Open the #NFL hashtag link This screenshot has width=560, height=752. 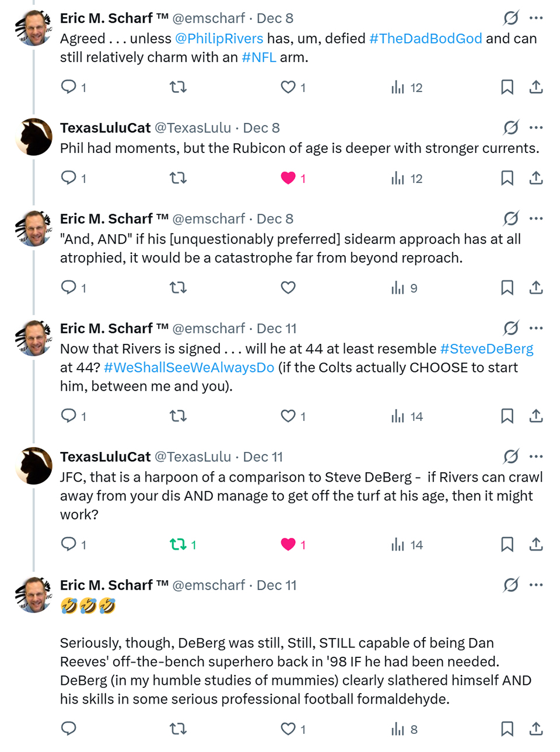259,57
